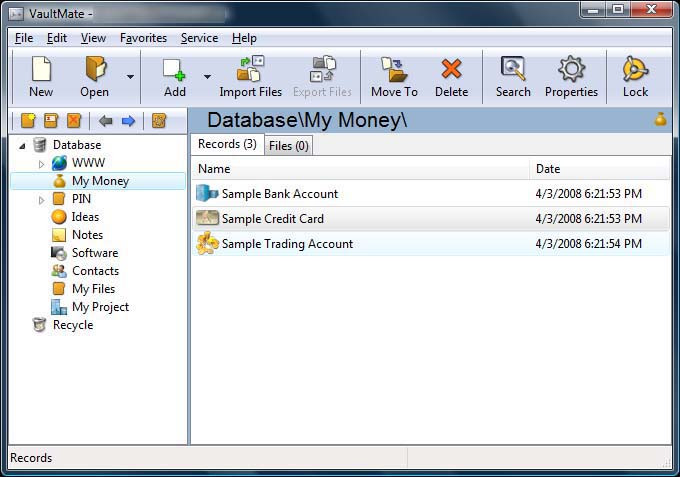Open the dropdown arrow next to Open
The height and width of the screenshot is (477, 680).
[x=130, y=77]
